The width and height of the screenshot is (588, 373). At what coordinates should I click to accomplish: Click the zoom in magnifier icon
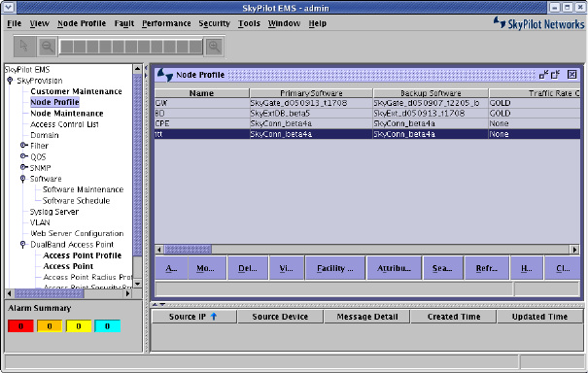214,47
